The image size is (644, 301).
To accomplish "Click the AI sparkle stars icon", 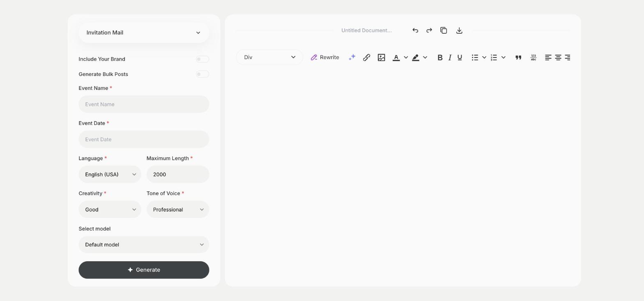I will 352,57.
